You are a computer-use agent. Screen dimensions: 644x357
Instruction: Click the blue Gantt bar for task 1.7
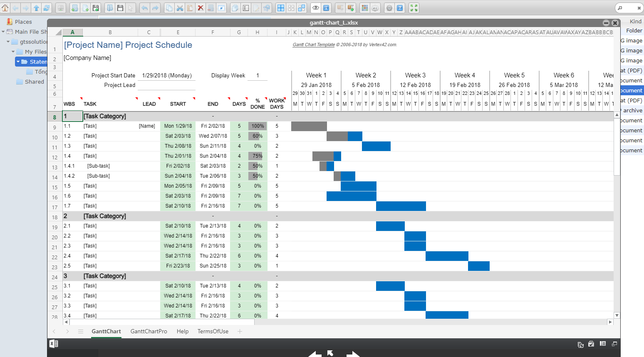pos(401,206)
